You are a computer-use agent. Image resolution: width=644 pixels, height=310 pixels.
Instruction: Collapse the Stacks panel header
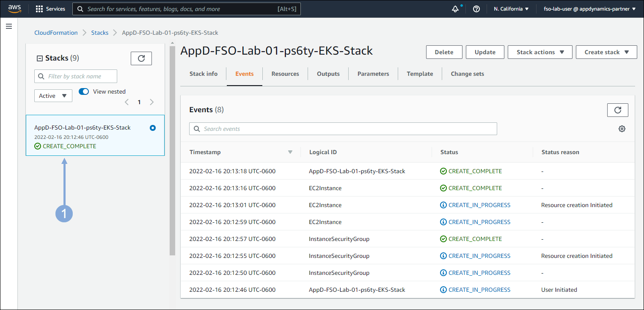coord(40,58)
